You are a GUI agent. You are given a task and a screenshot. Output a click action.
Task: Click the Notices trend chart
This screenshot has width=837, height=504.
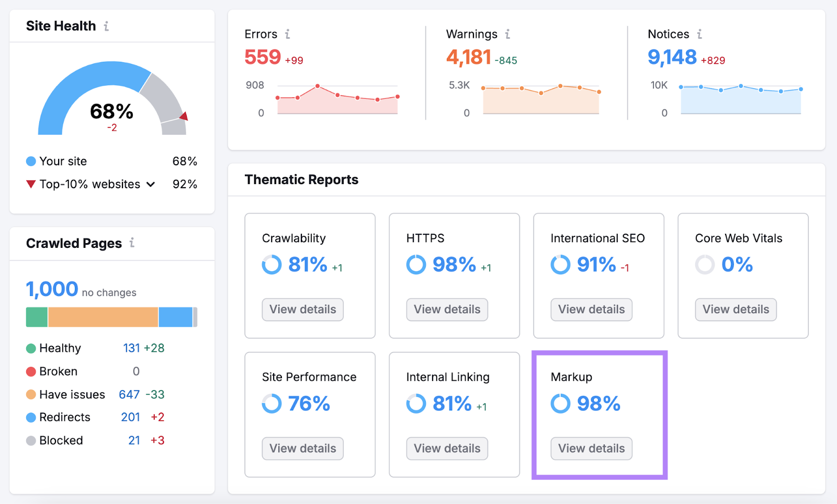click(x=741, y=98)
